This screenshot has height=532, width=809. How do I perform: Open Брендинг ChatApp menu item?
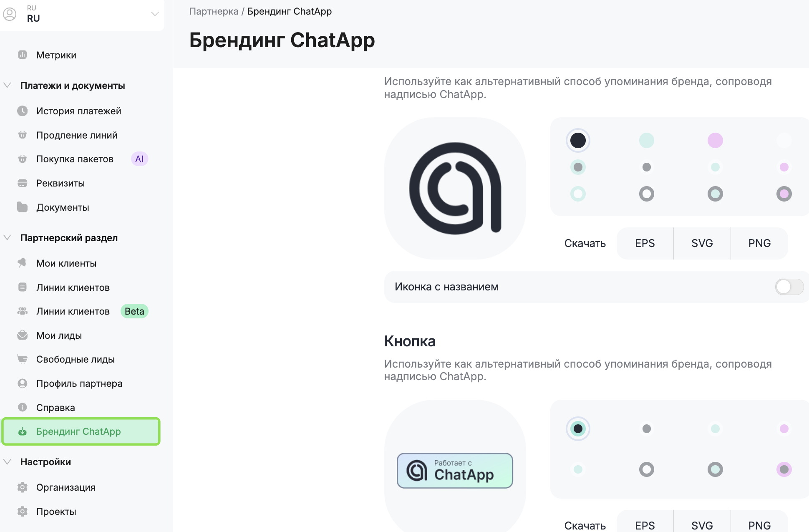(78, 431)
